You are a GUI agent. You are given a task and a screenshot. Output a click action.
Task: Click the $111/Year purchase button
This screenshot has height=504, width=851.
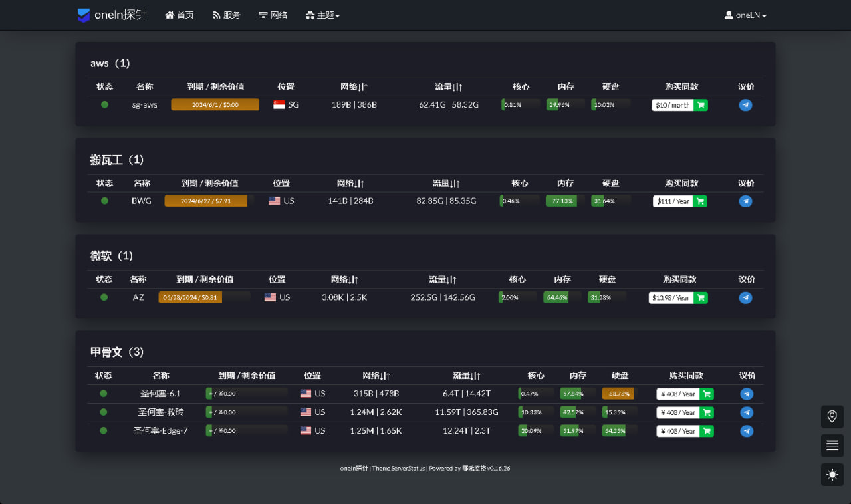[x=673, y=201]
